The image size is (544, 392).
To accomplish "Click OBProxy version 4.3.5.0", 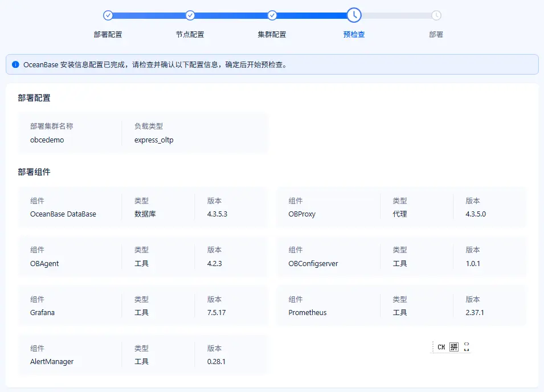I will coord(476,214).
